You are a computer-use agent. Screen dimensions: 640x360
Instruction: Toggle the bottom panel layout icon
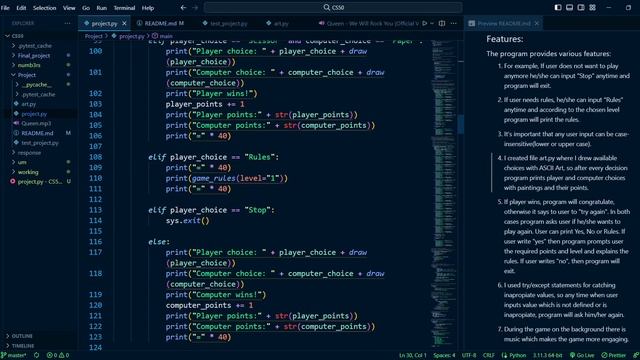coord(569,7)
